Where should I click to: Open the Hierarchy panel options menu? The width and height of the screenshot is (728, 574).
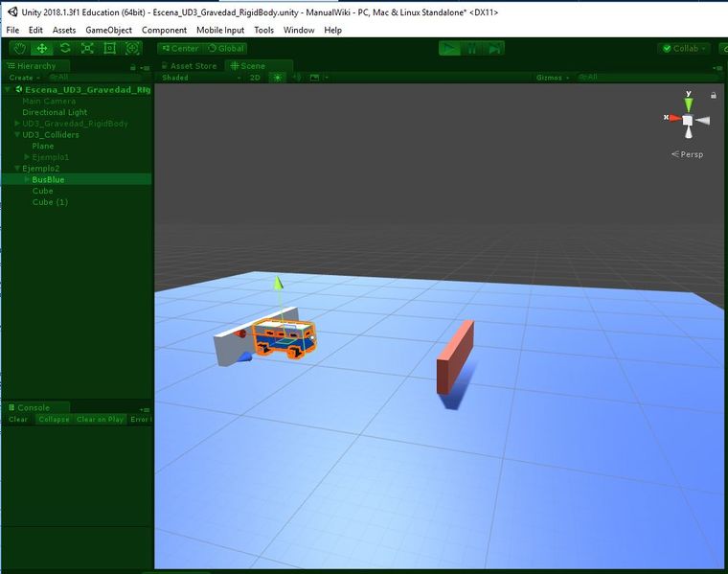pyautogui.click(x=146, y=68)
